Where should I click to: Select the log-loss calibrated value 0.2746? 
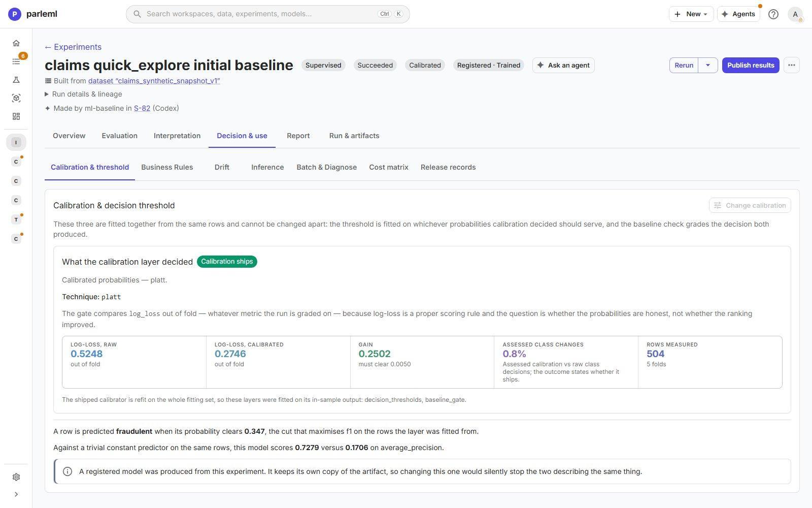pyautogui.click(x=230, y=354)
